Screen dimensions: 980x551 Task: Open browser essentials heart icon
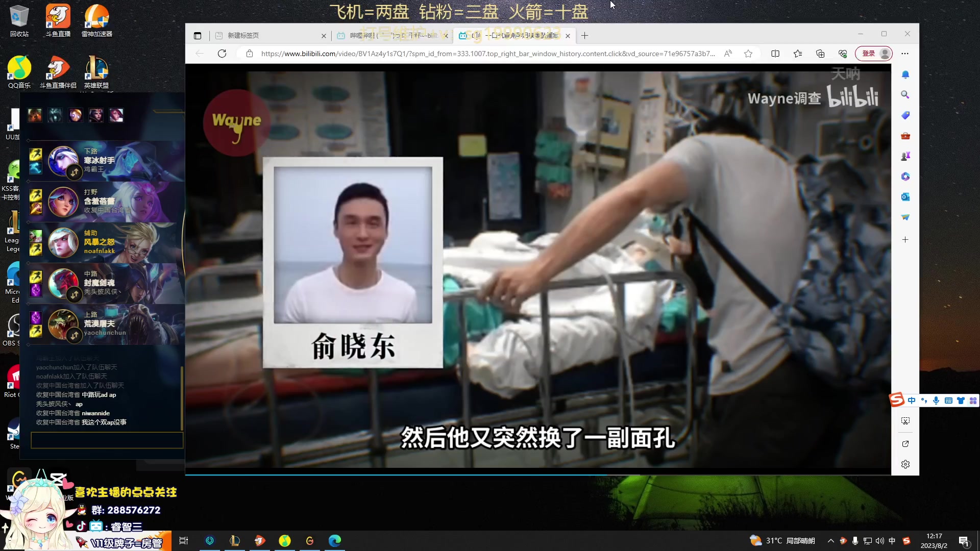coord(843,54)
